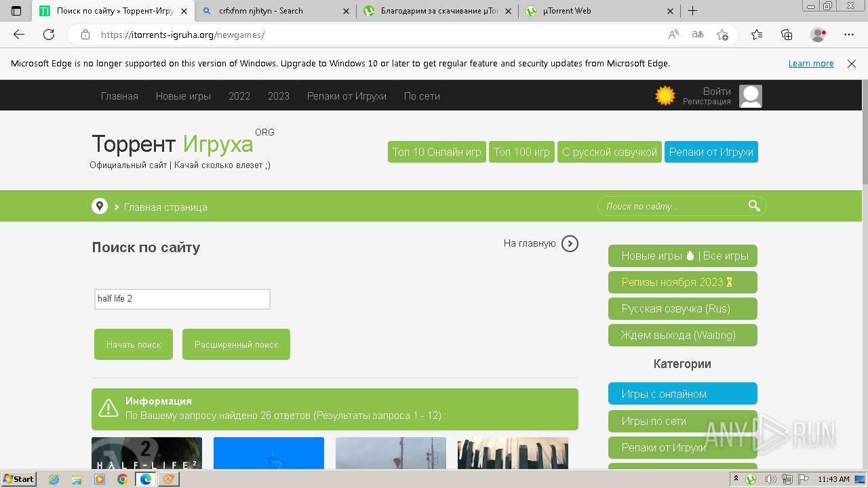Screen dimensions: 868x488
Task: Open Игры с онлайном category
Action: (683, 394)
